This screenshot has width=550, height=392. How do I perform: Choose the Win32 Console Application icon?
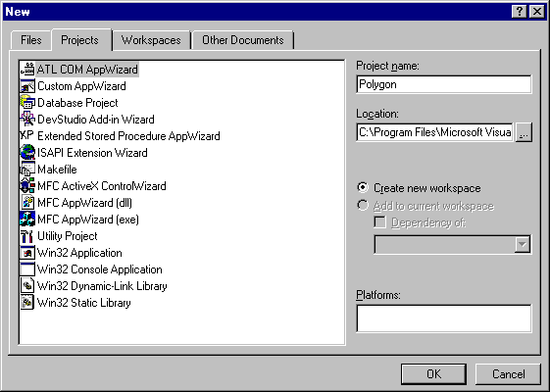[27, 269]
